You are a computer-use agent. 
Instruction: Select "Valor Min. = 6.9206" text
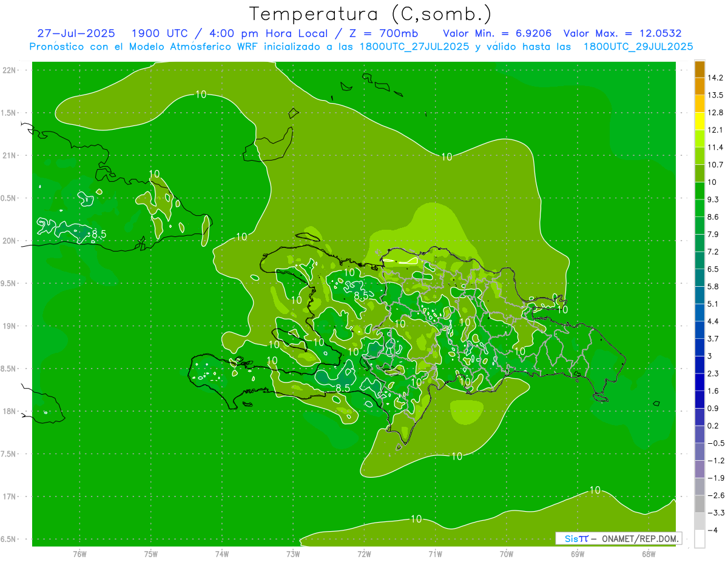pos(497,33)
